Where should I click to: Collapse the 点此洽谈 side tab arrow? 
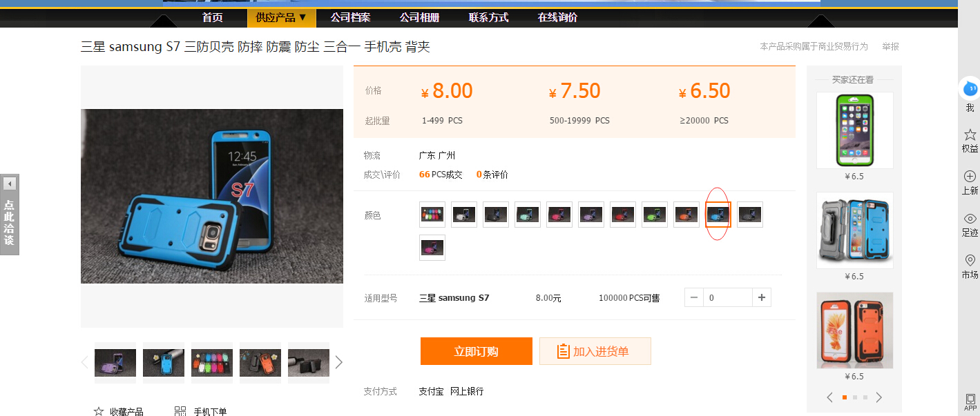pyautogui.click(x=9, y=184)
